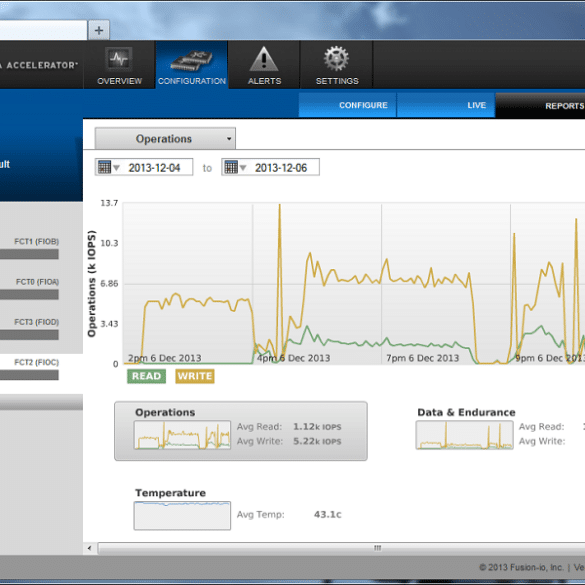Select device FCT0 (FIOA) in sidebar
585x585 pixels.
37,282
